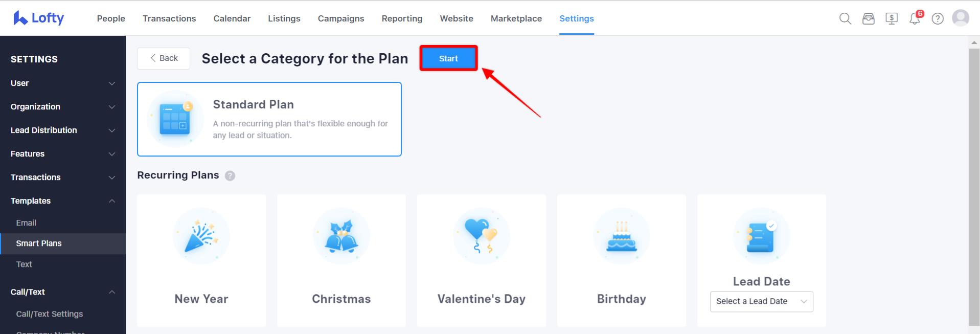This screenshot has height=334, width=980.
Task: Open the profile avatar icon
Action: tap(961, 17)
